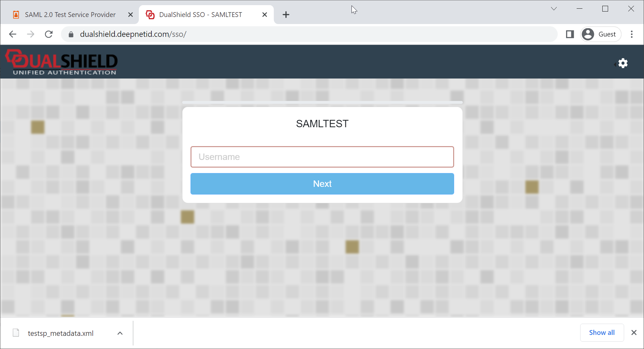Select the DualShield SSO - SAMLTEST tab
The width and height of the screenshot is (644, 349).
200,15
